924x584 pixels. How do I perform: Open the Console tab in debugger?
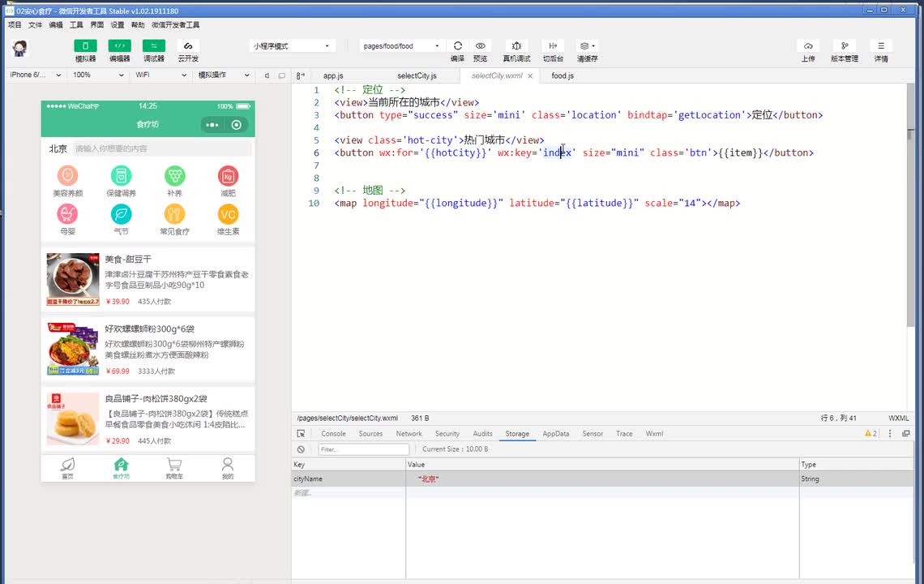[333, 434]
